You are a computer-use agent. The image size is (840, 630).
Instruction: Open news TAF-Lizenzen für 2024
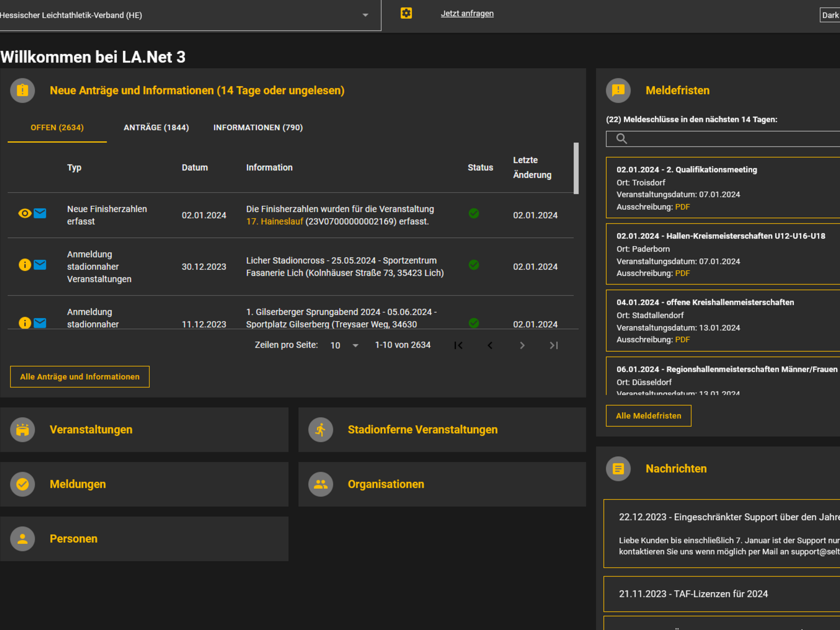pos(722,594)
